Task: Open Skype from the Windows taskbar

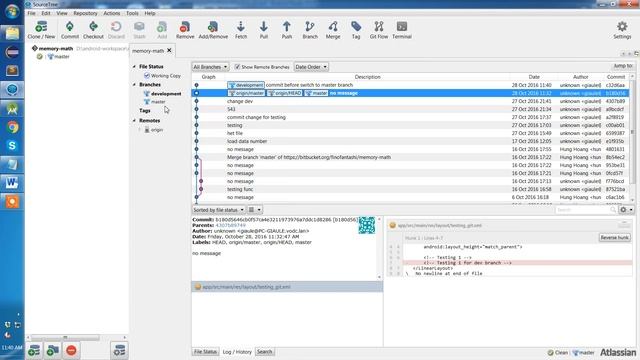Action: click(x=12, y=146)
